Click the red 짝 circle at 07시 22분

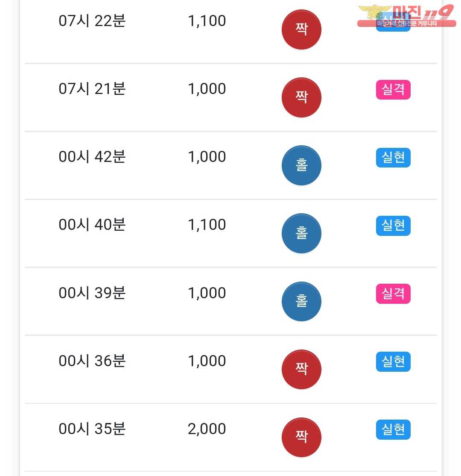(x=301, y=29)
